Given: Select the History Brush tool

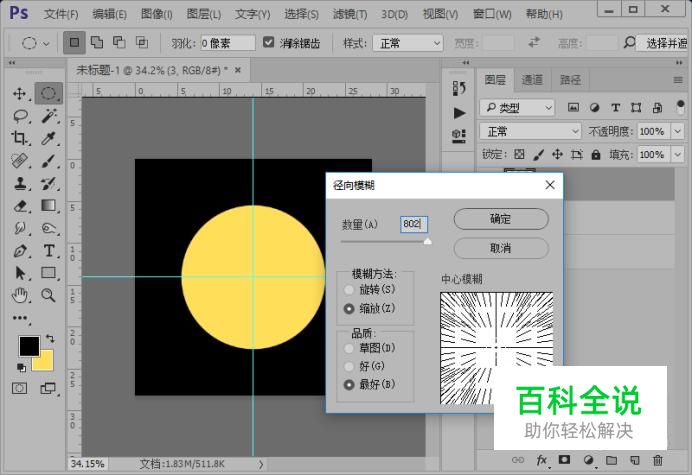Looking at the screenshot, I should point(49,183).
